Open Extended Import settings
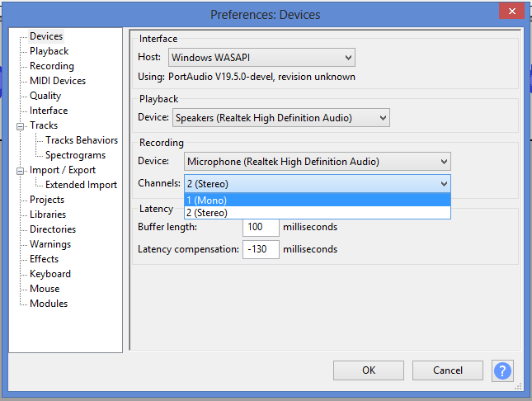This screenshot has height=401, width=532. pyautogui.click(x=81, y=185)
